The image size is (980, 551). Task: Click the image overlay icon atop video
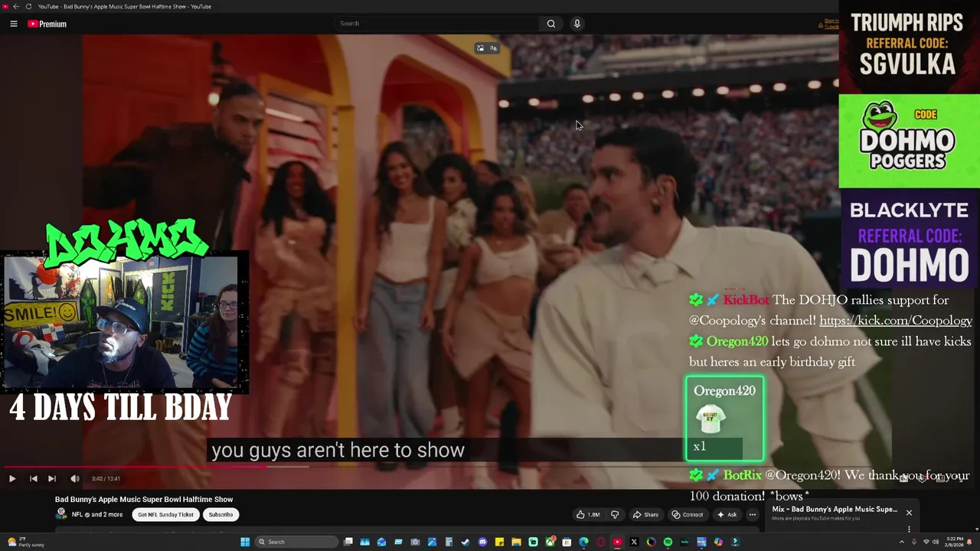pyautogui.click(x=480, y=48)
